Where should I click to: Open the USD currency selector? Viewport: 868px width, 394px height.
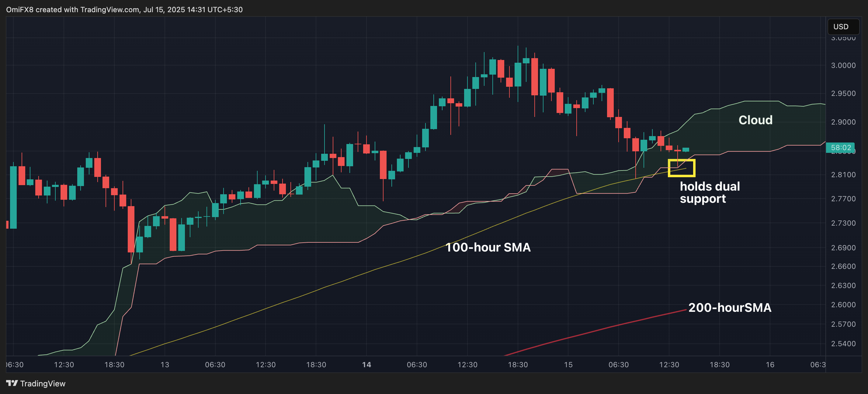(843, 27)
